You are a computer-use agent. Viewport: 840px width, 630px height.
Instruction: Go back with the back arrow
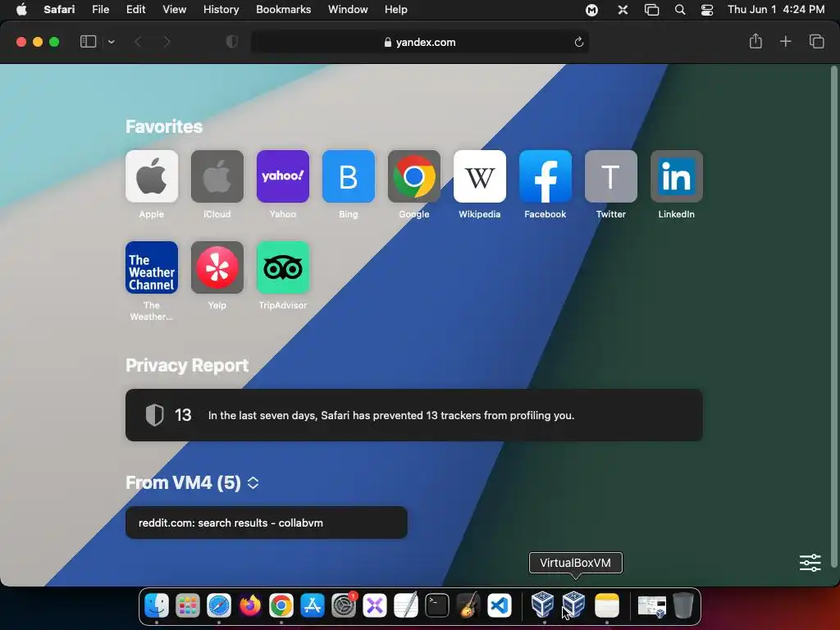pyautogui.click(x=138, y=42)
